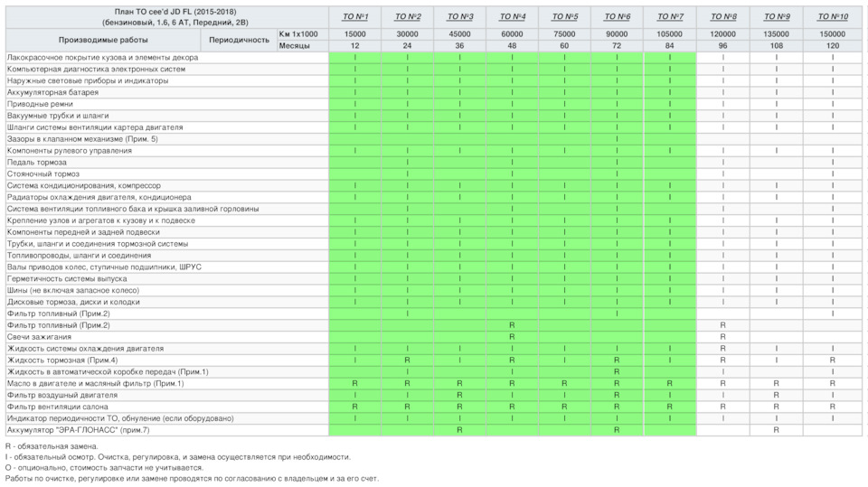The image size is (868, 487).
Task: Open the ТО №2 column header link
Action: click(408, 16)
